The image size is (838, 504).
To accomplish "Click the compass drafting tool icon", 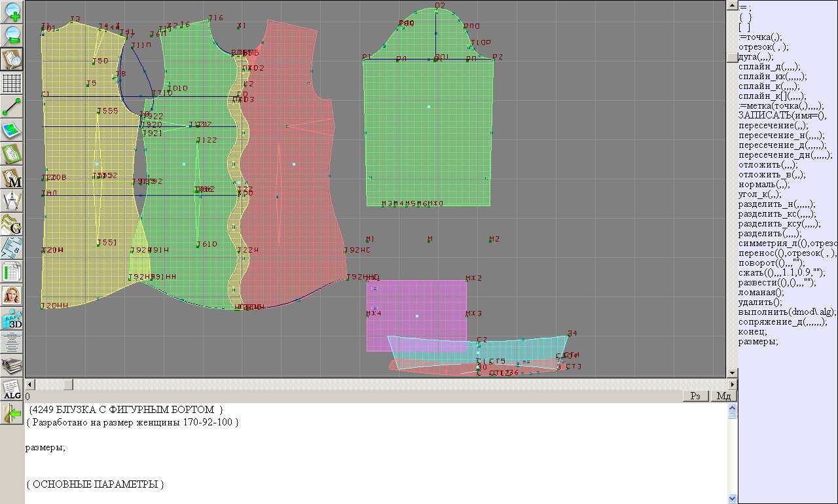I will pos(12,201).
